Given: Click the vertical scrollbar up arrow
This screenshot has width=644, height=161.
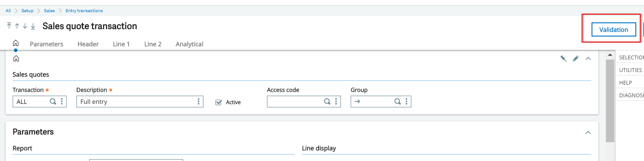Looking at the screenshot, I should click(610, 55).
